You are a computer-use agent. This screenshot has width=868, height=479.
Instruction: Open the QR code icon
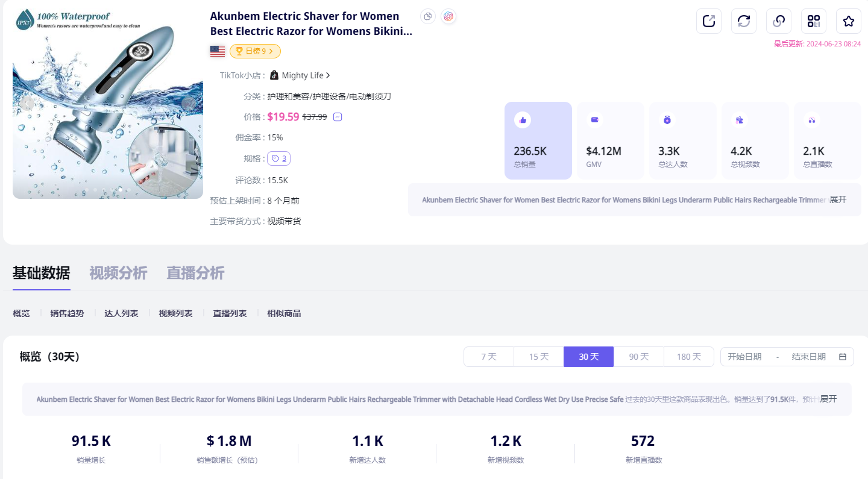point(814,21)
